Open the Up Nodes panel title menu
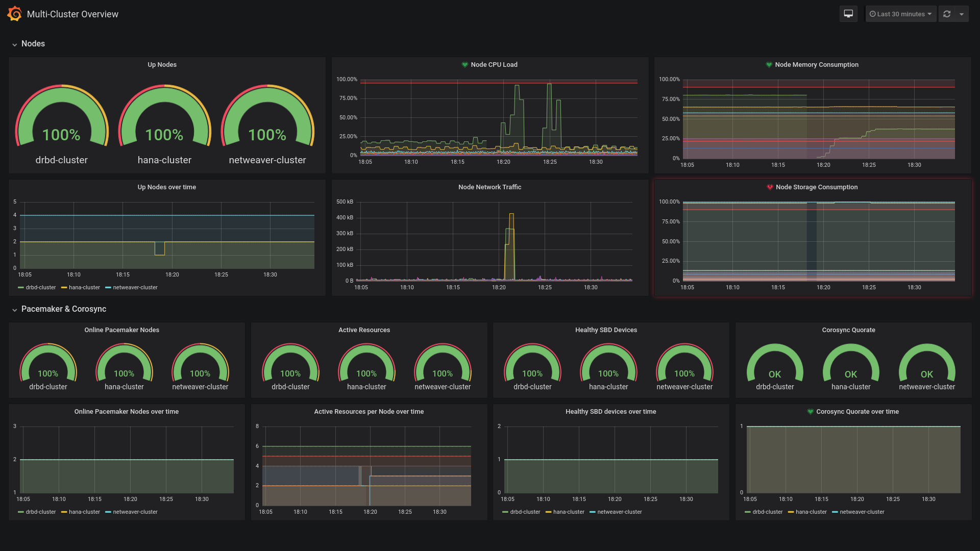 (162, 65)
